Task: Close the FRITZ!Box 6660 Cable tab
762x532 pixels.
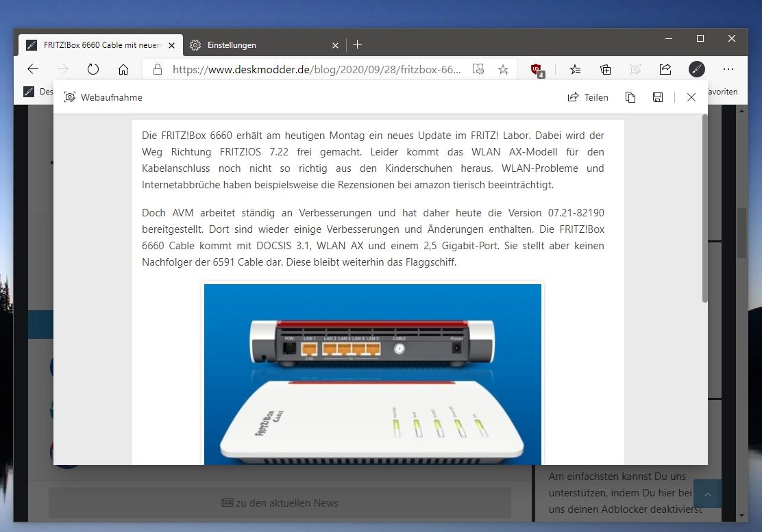Action: (x=171, y=45)
